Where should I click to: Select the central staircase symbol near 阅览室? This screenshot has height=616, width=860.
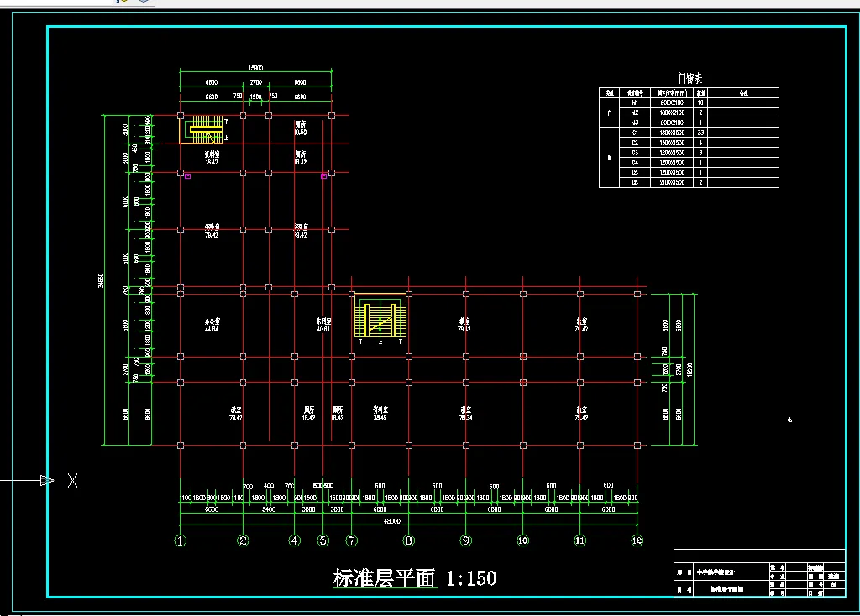(380, 317)
